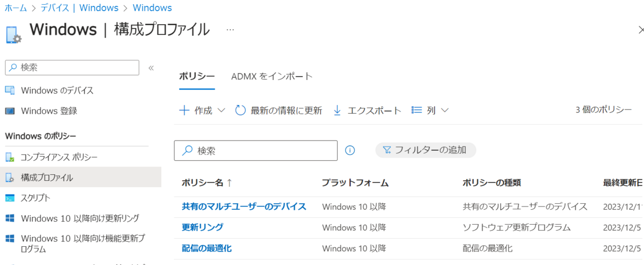Close the 構成プロファイル blade

(x=640, y=31)
